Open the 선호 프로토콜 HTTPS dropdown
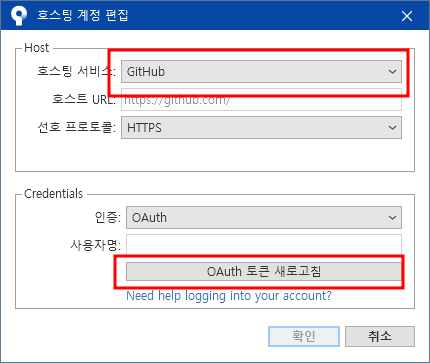The height and width of the screenshot is (363, 430). pyautogui.click(x=261, y=127)
